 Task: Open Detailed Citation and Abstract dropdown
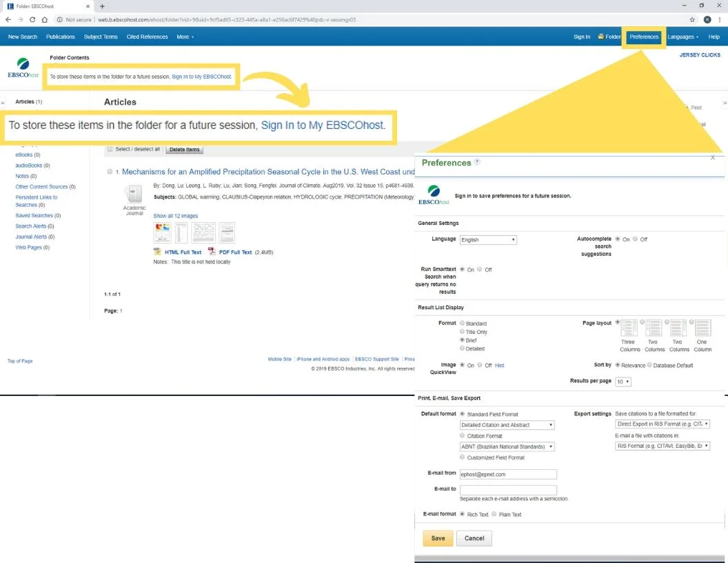(x=507, y=424)
